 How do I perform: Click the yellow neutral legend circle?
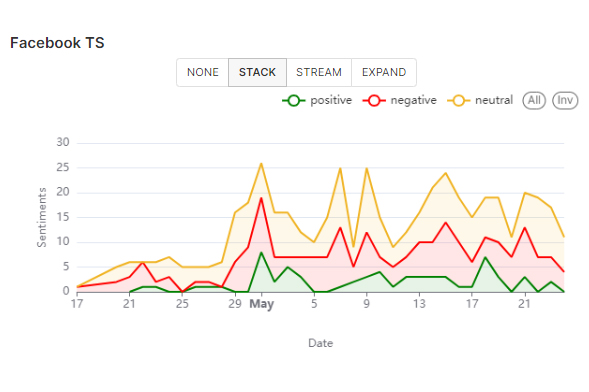coord(459,101)
